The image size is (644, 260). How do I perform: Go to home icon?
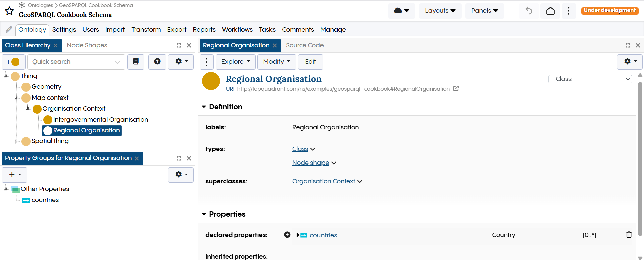coord(550,11)
